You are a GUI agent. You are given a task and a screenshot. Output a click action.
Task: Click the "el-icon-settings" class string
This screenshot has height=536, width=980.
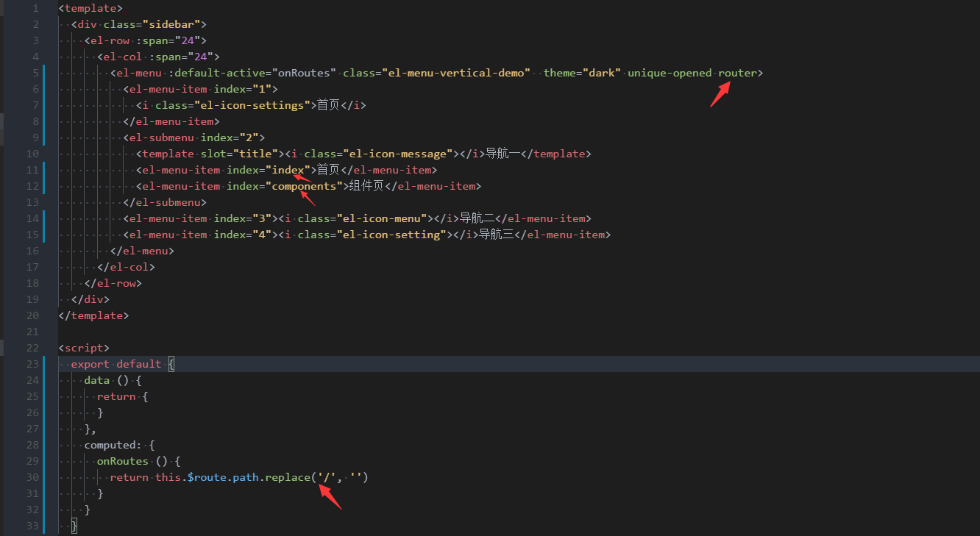(x=252, y=105)
